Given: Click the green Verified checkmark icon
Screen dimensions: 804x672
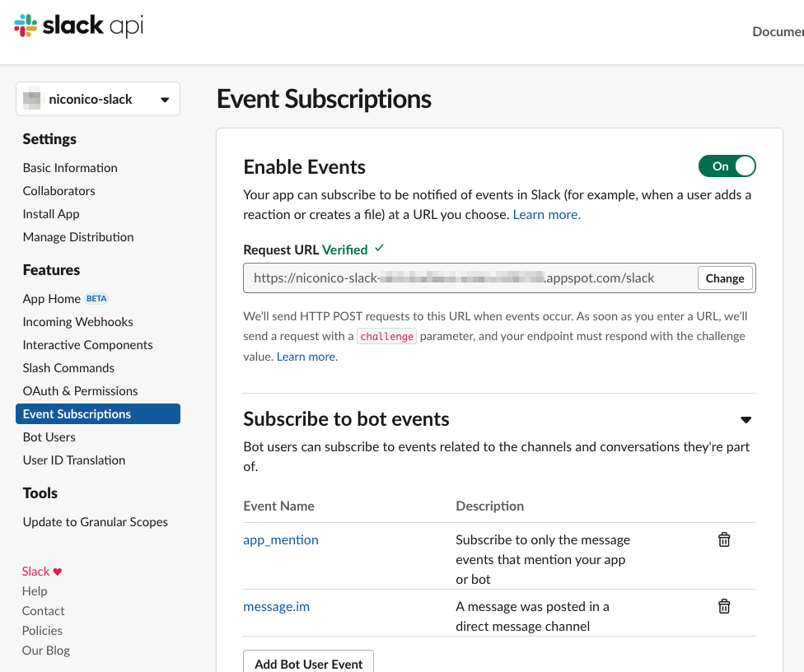Looking at the screenshot, I should [379, 249].
